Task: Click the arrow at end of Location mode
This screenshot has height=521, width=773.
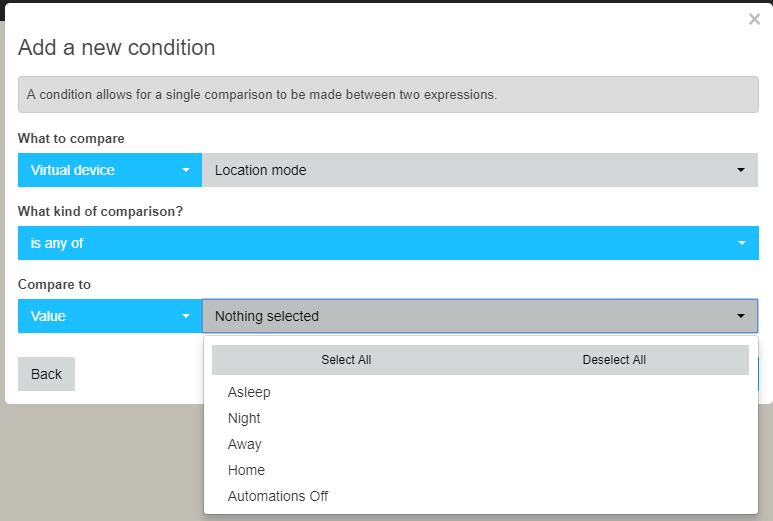Action: pos(740,170)
